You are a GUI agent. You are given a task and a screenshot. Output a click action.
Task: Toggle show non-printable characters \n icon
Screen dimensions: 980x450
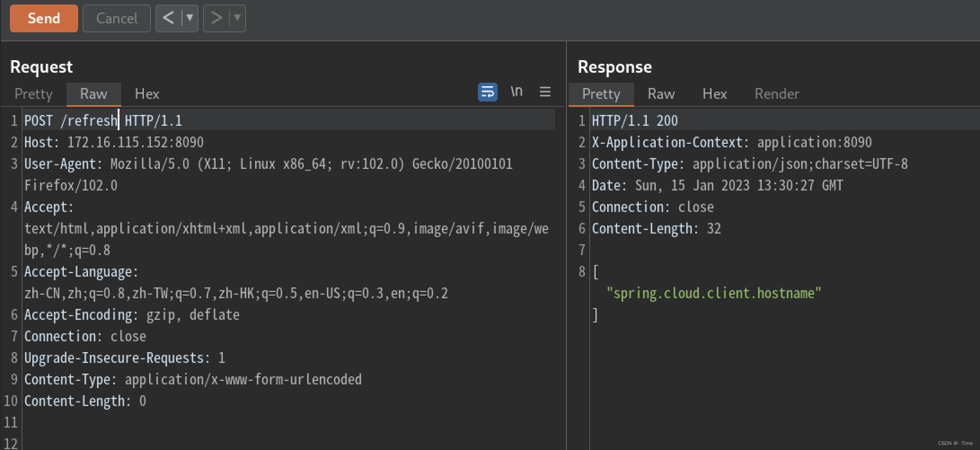point(516,92)
